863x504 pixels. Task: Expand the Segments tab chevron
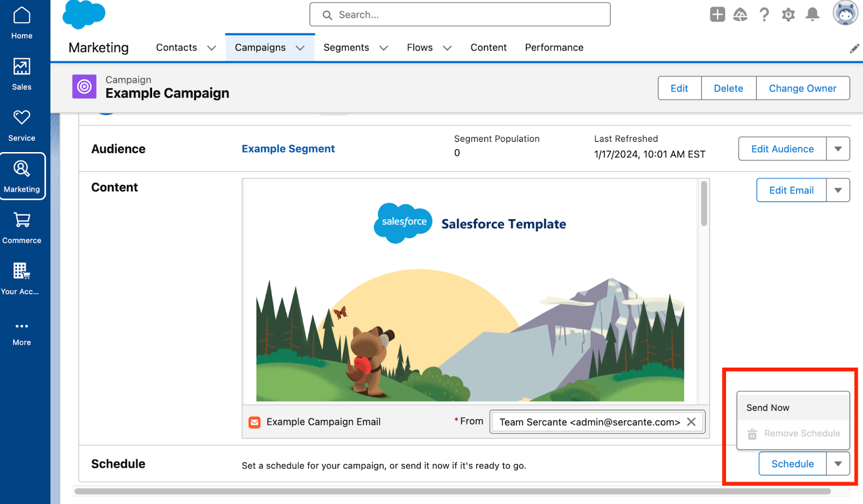[383, 48]
